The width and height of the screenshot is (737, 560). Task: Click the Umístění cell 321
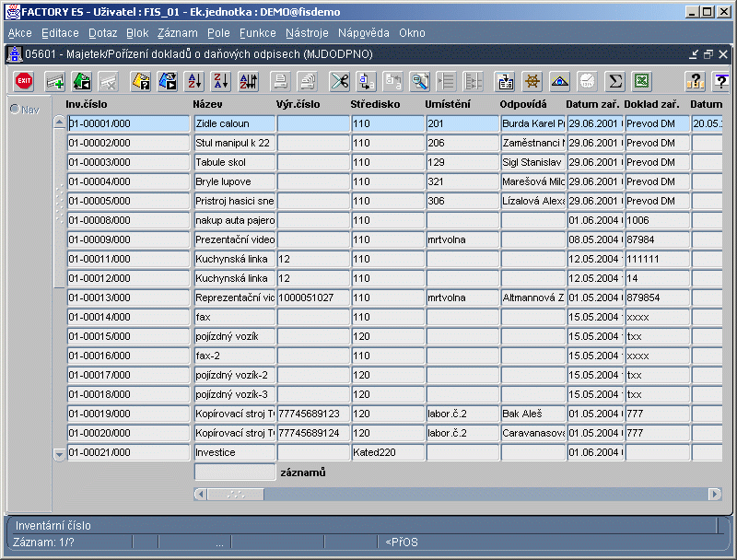coord(462,181)
